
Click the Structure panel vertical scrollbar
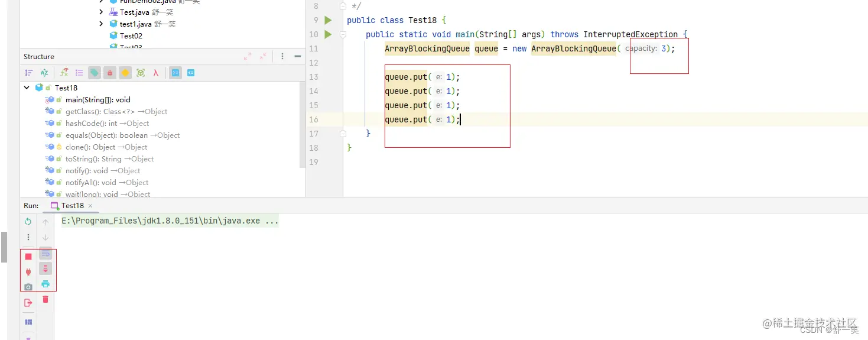click(303, 124)
